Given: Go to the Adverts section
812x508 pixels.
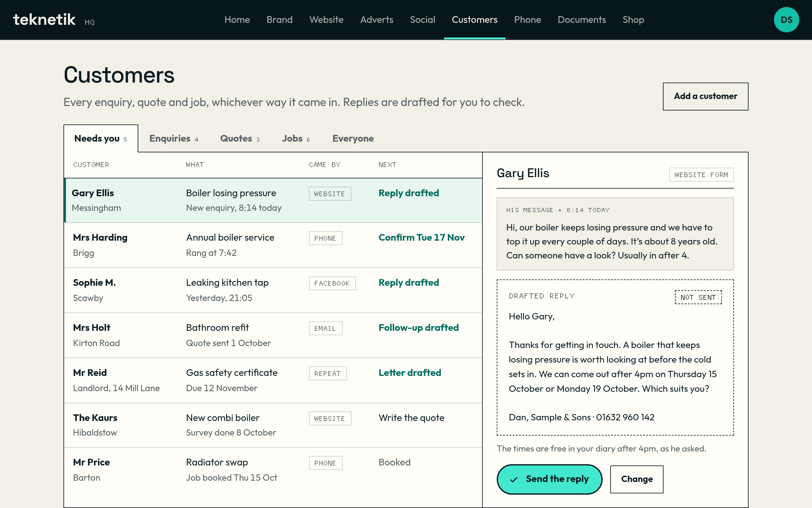Looking at the screenshot, I should 377,19.
